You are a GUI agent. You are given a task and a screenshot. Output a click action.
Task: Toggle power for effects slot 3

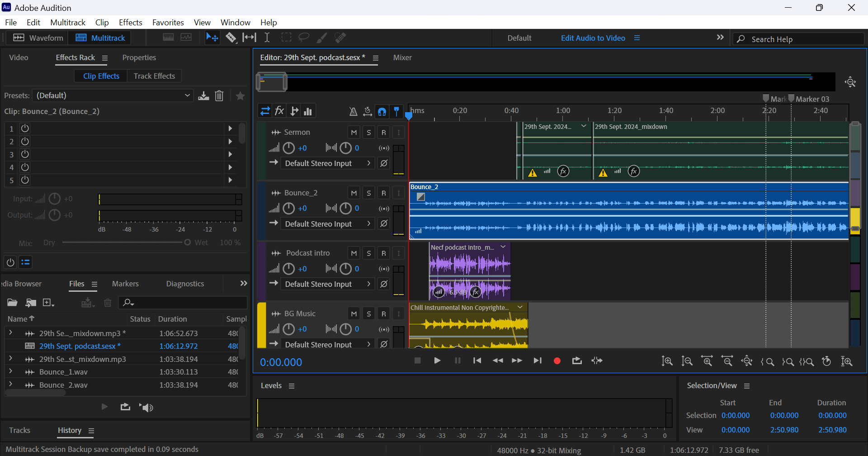[25, 154]
